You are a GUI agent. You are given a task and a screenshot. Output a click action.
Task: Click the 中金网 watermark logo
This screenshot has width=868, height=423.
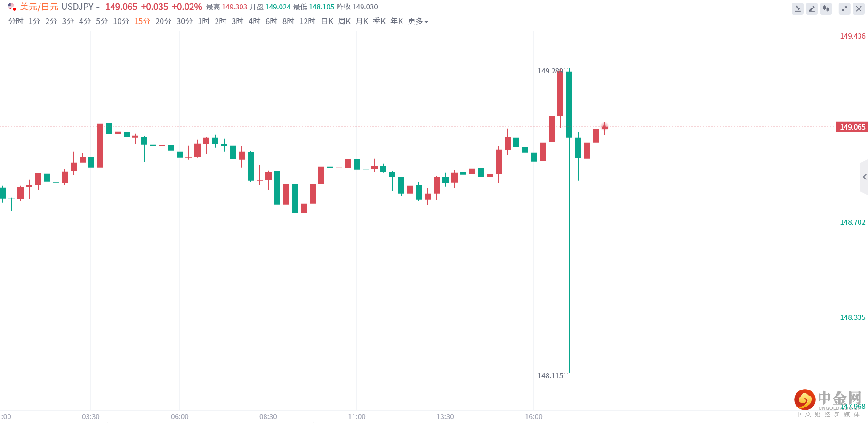(x=828, y=401)
